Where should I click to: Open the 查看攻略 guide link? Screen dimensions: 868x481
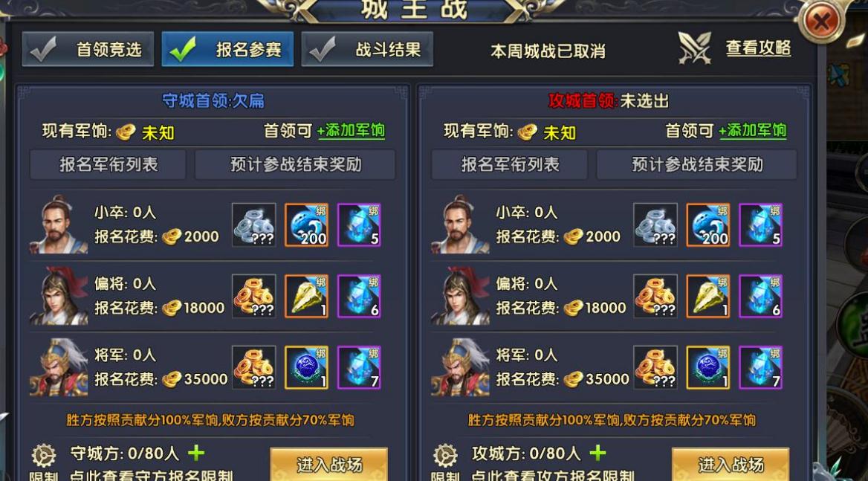pos(758,48)
